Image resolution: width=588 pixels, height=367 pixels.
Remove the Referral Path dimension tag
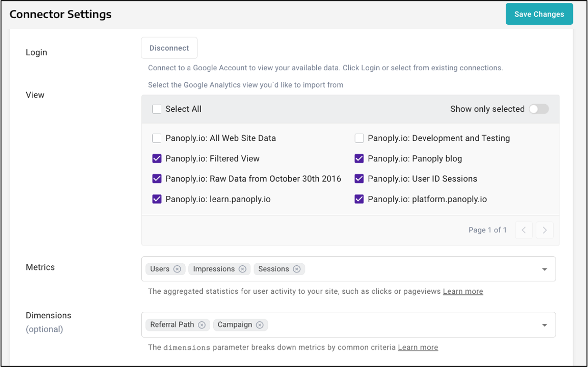click(x=202, y=325)
